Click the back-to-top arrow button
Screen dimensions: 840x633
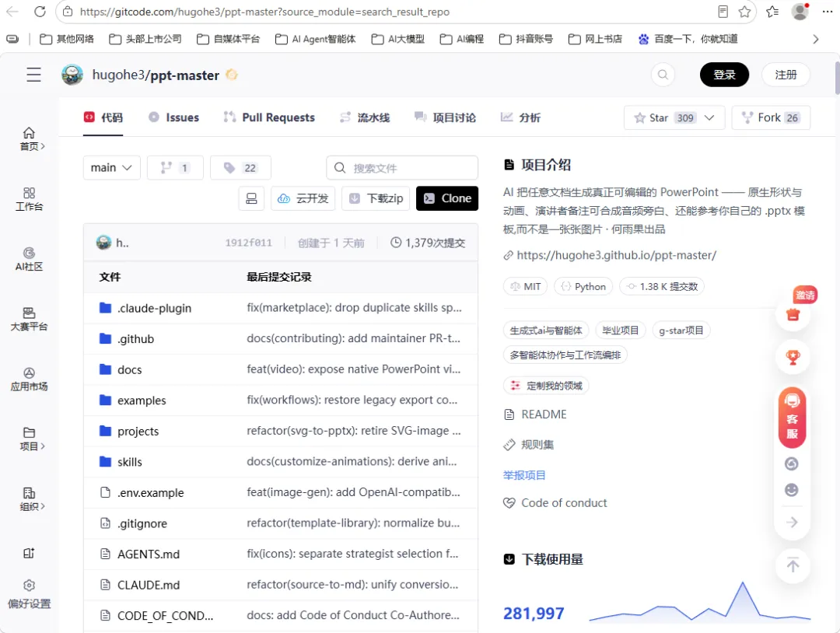tap(793, 565)
